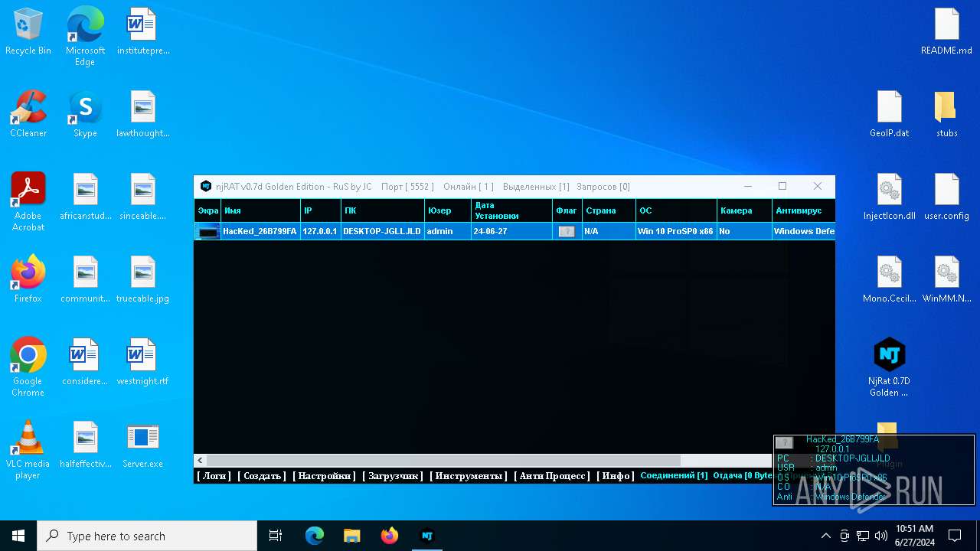Open File Explorer from the taskbar
Image resolution: width=980 pixels, height=551 pixels.
coord(351,536)
